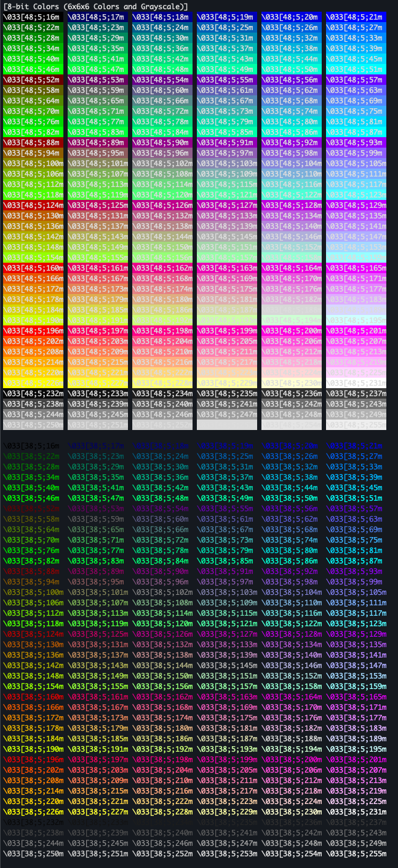Select the blue background swatch \033[48;5;21m
The width and height of the screenshot is (398, 868).
(x=356, y=17)
